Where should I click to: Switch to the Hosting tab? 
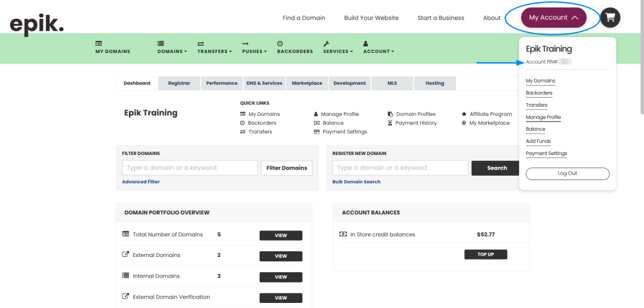tap(435, 83)
